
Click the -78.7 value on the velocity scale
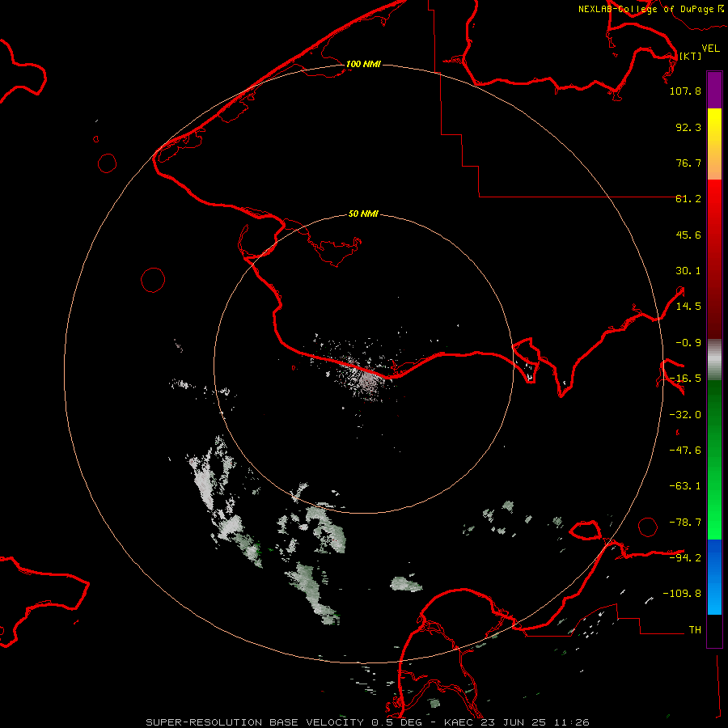685,523
